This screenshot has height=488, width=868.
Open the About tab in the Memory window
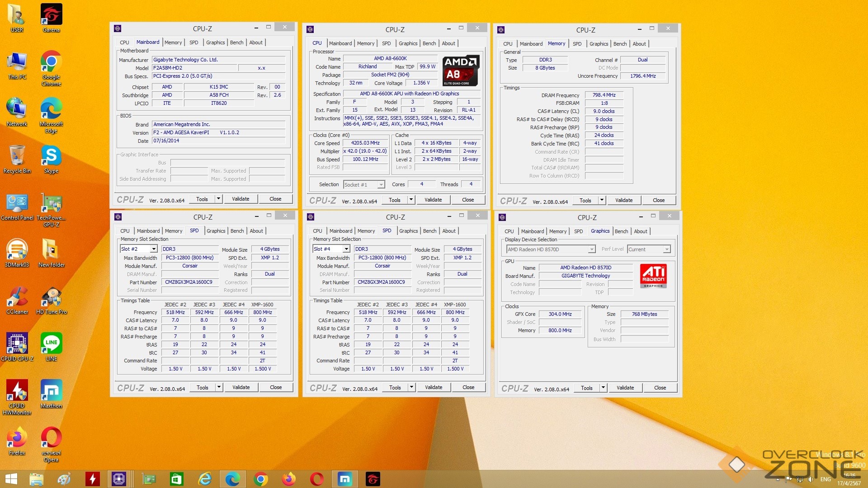point(639,44)
